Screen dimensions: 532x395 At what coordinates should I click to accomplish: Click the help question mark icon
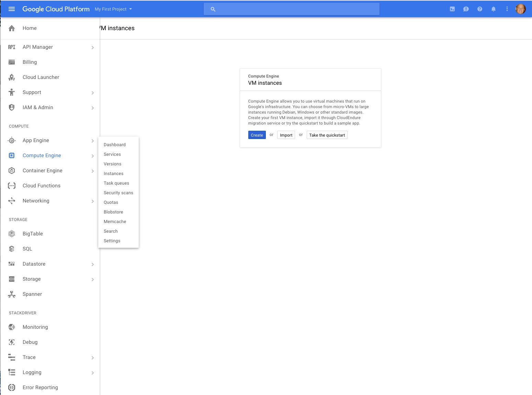coord(479,9)
